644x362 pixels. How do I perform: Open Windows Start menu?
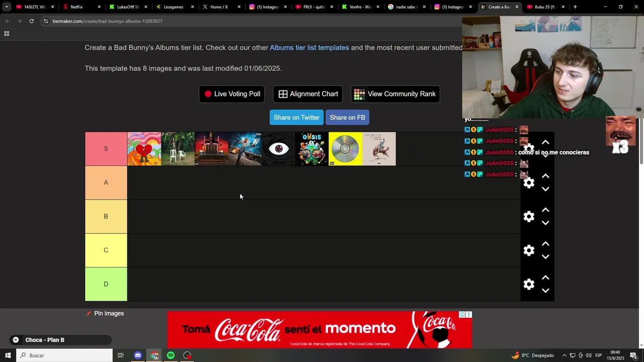click(8, 355)
